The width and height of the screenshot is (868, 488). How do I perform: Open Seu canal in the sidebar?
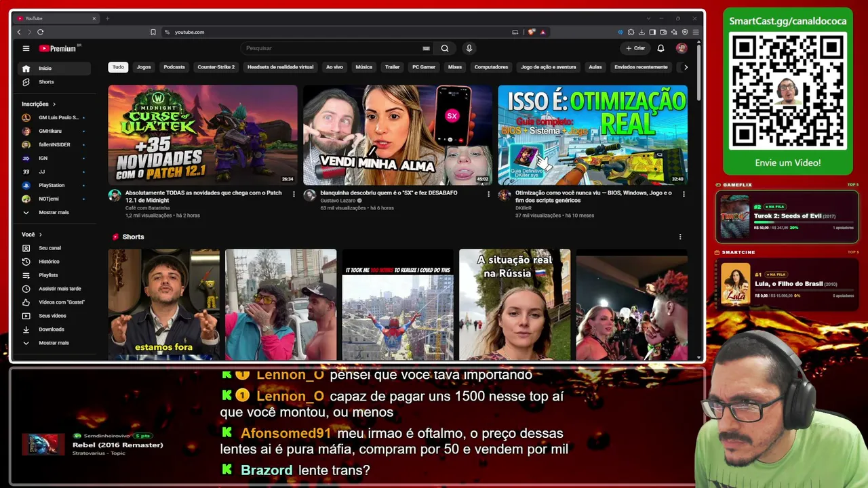pos(54,248)
